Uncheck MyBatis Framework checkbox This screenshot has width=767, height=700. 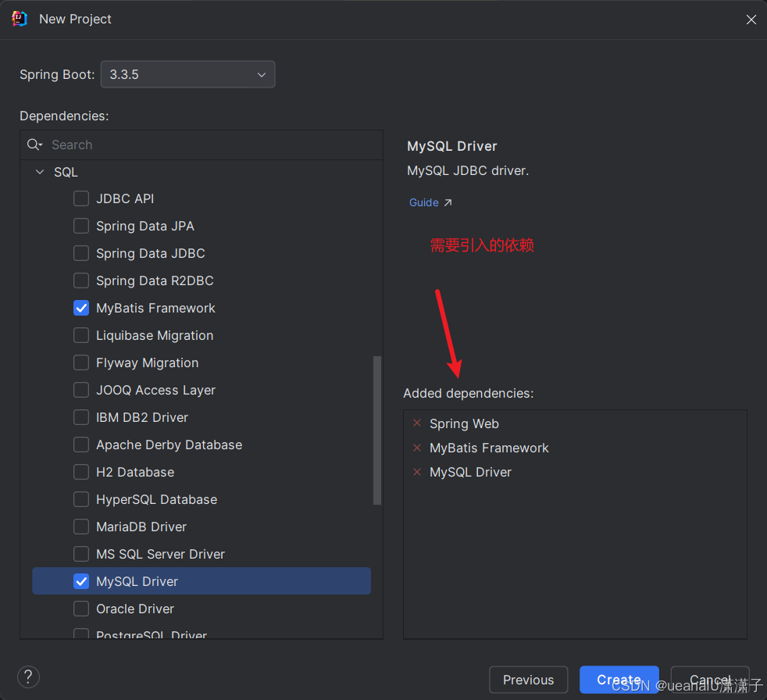81,308
